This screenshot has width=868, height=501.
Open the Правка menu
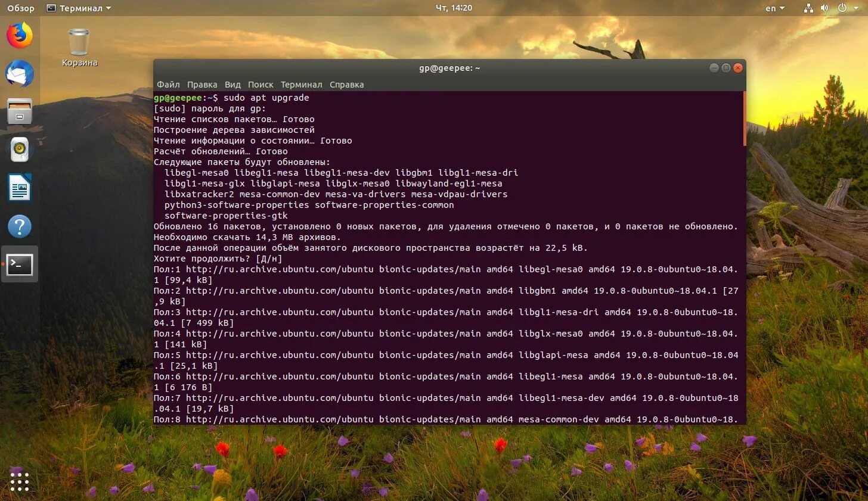(x=202, y=85)
